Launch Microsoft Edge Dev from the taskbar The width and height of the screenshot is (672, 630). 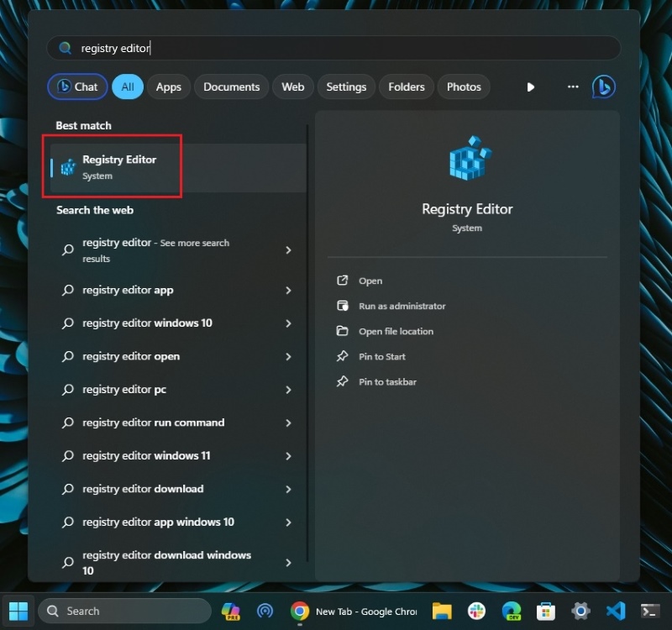512,611
